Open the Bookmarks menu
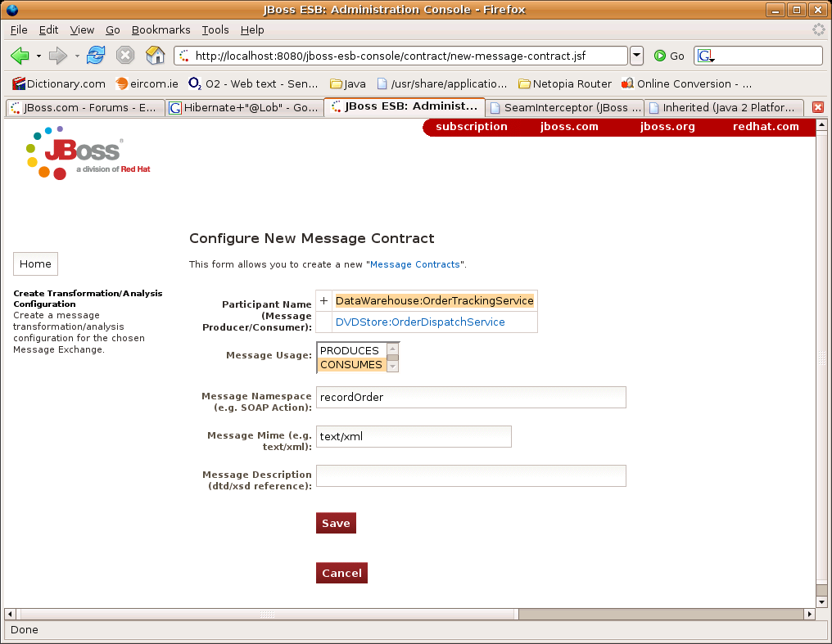Image resolution: width=832 pixels, height=644 pixels. pos(161,29)
